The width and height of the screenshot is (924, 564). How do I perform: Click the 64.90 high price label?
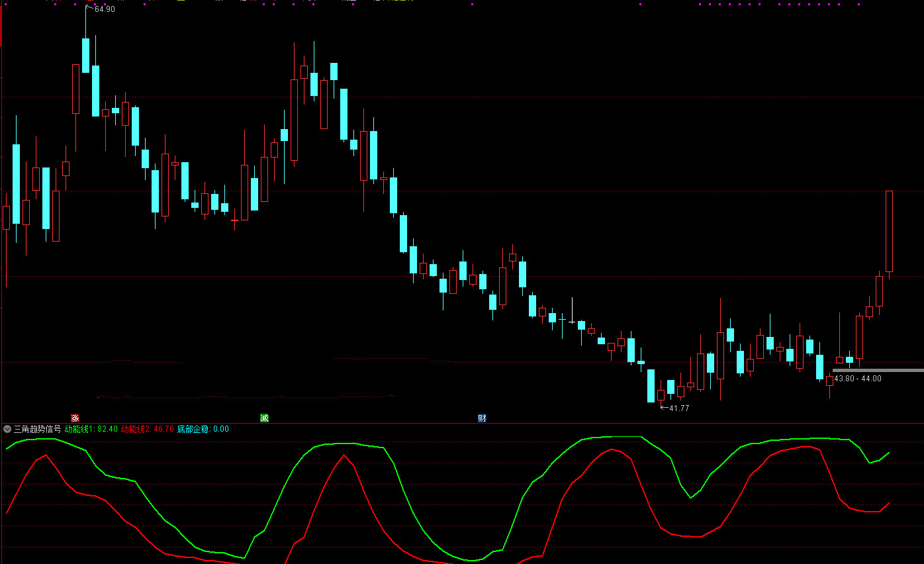click(105, 9)
